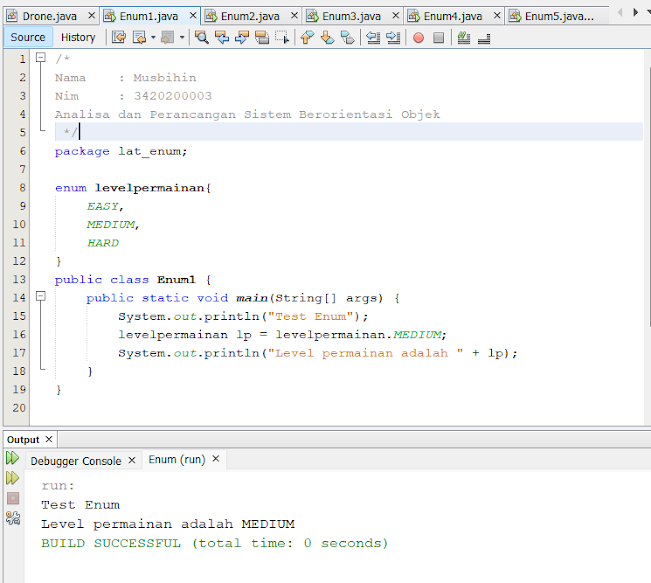
Task: Click line number 8 in the gutter
Action: tap(22, 188)
